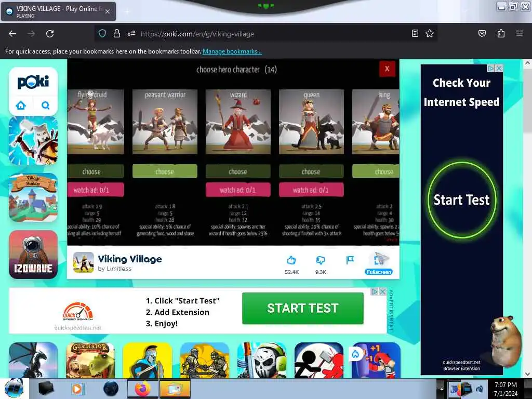
Task: Click the 'by Limitless' developer text
Action: [x=115, y=269]
